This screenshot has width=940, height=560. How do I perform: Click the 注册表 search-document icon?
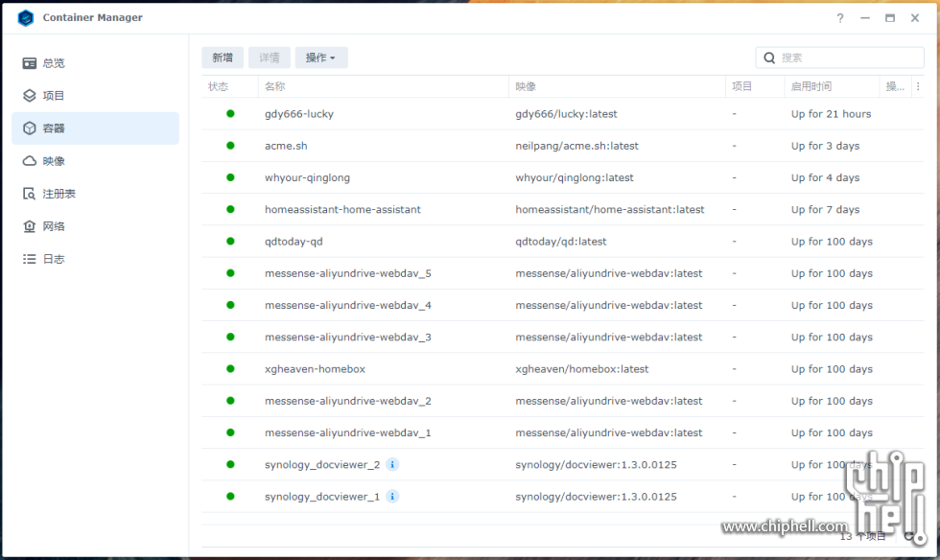point(30,194)
